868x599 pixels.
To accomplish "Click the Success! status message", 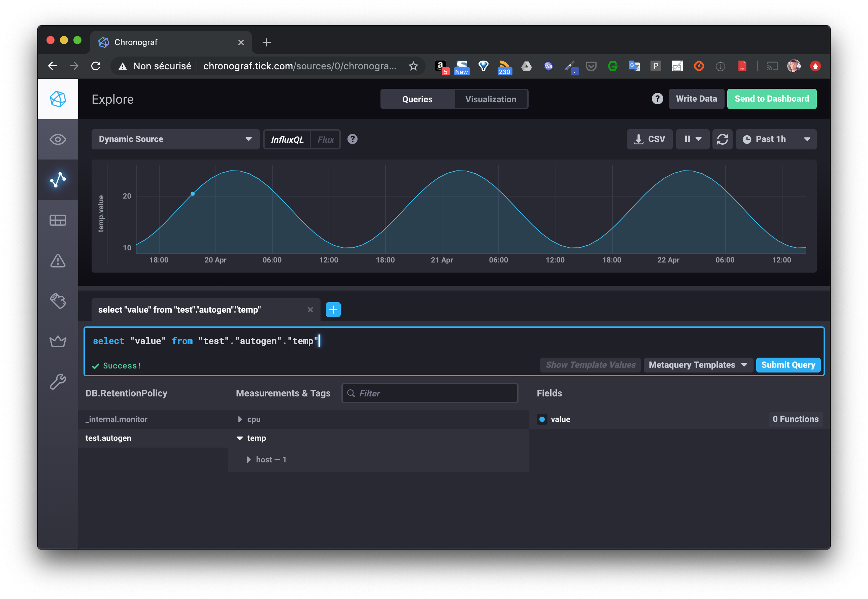I will [x=117, y=365].
